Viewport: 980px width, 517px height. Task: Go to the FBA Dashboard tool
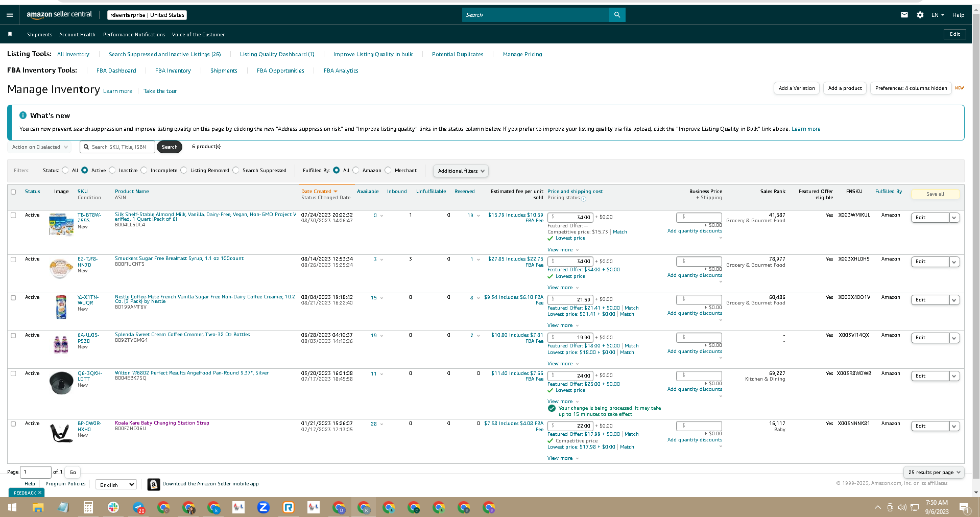[x=116, y=71]
